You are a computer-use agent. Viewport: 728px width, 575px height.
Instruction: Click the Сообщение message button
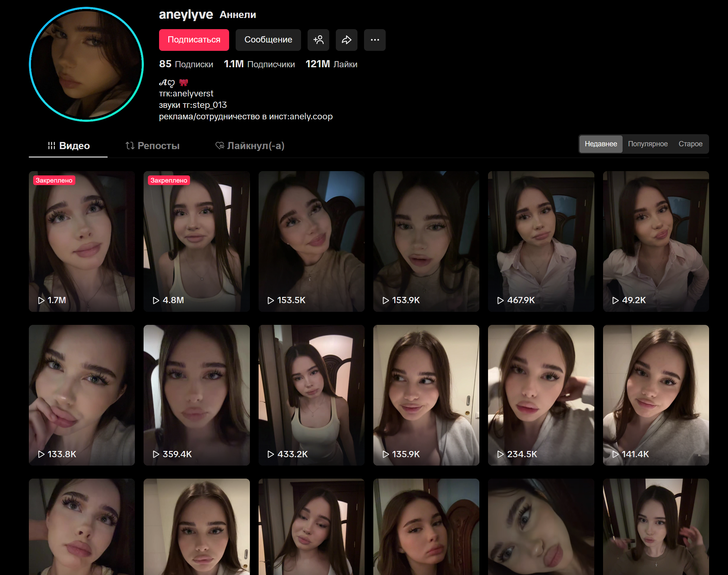coord(268,40)
